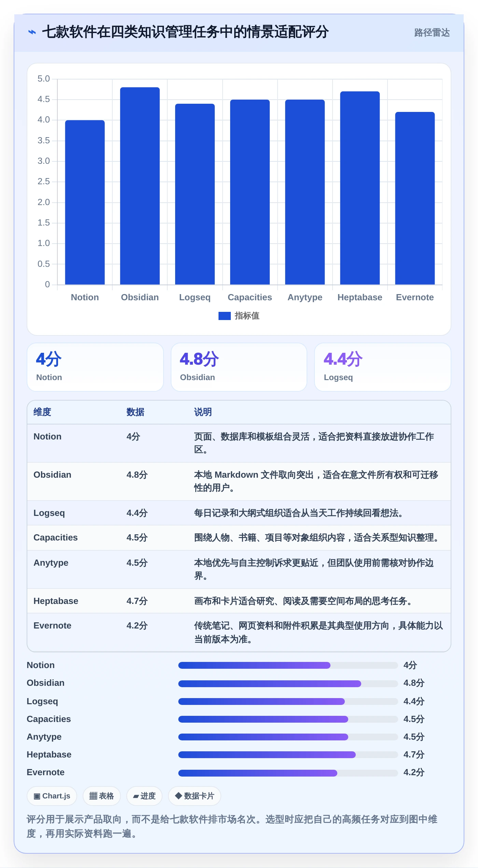This screenshot has height=868, width=478.
Task: Click the Anytype bar in the chart
Action: [305, 192]
